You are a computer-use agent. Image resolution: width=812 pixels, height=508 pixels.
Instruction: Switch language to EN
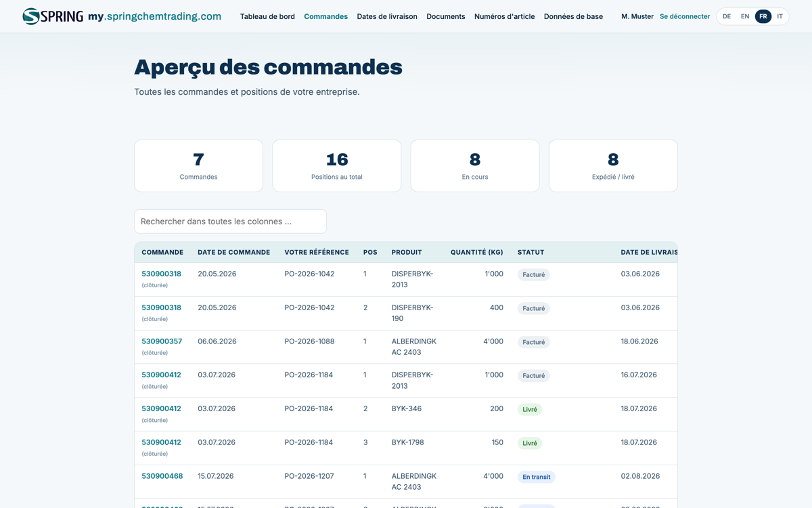pos(745,16)
